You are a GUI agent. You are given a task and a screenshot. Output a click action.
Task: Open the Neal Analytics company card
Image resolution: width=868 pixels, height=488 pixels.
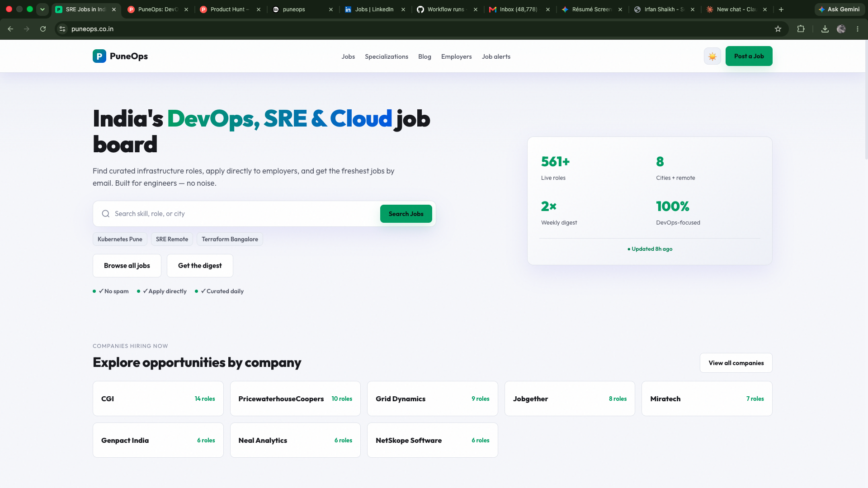click(x=295, y=440)
